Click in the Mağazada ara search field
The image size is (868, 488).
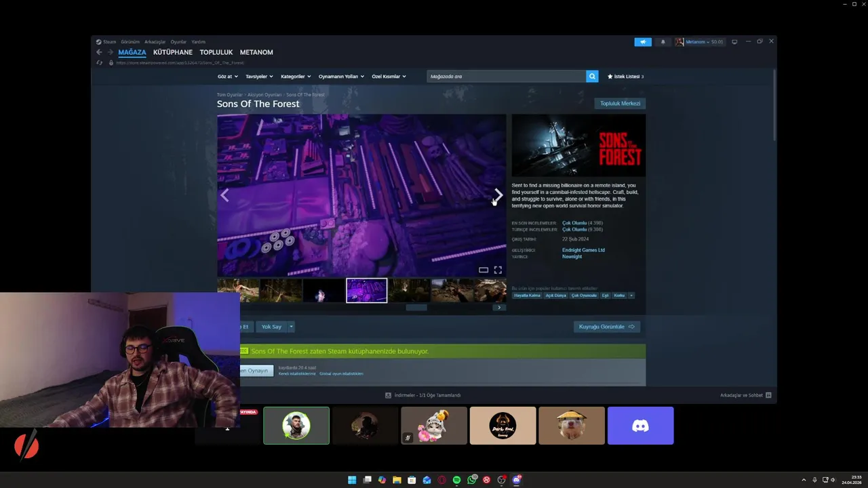click(506, 77)
